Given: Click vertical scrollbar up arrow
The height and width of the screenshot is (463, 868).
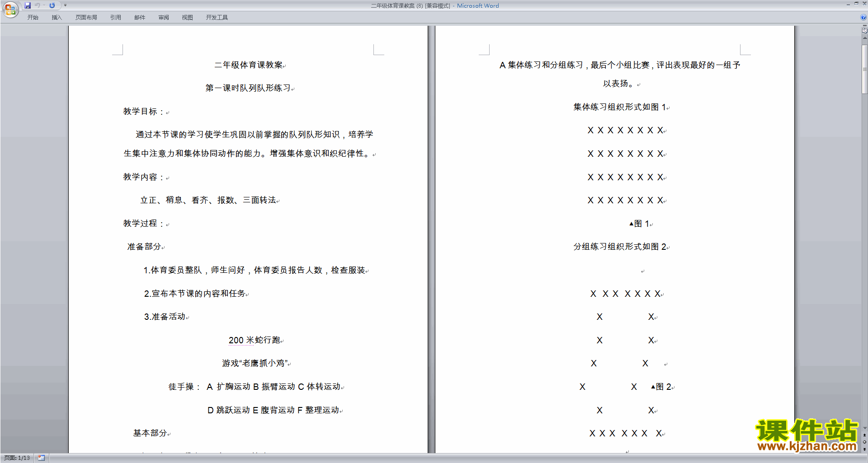Looking at the screenshot, I should (x=864, y=38).
